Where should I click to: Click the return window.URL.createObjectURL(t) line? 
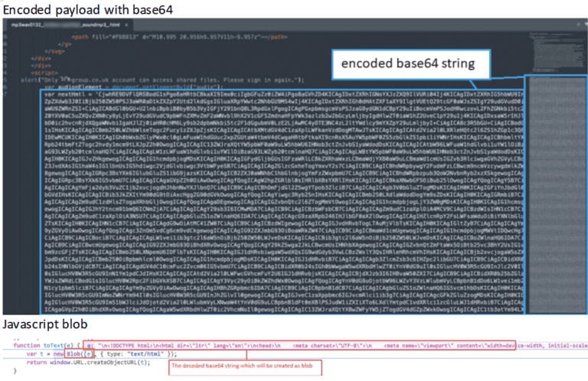89,363
